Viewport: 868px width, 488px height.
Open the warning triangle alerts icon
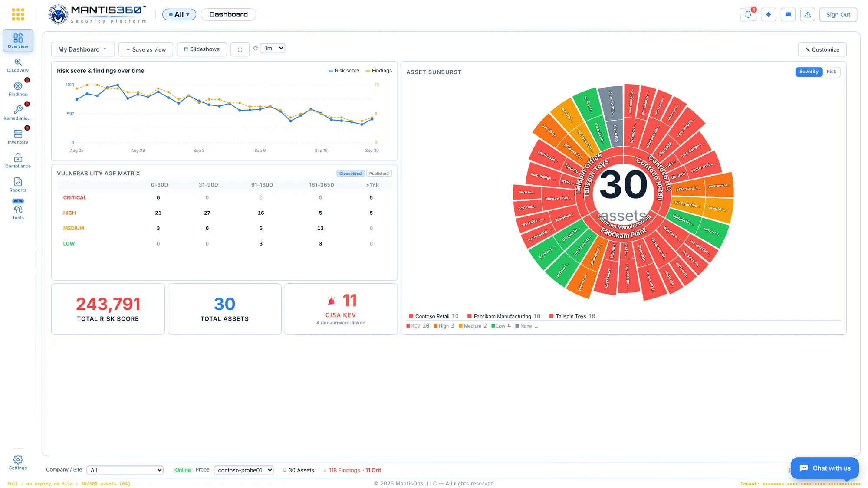click(x=808, y=14)
